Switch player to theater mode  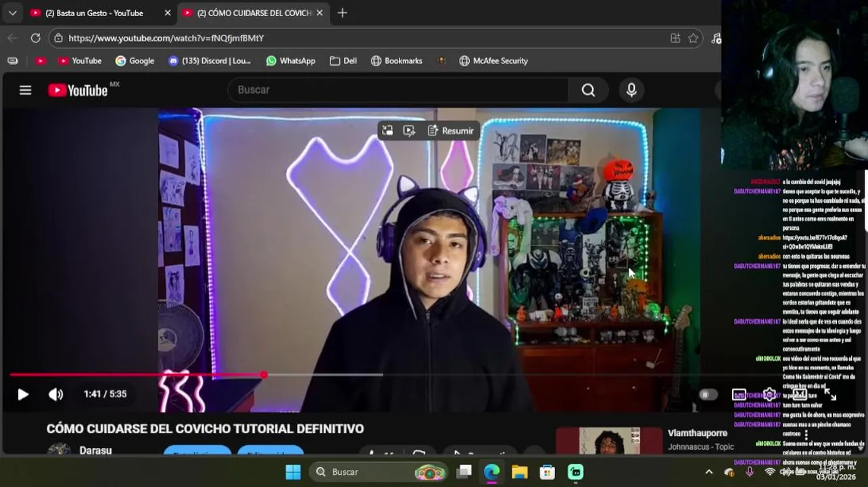coord(800,394)
